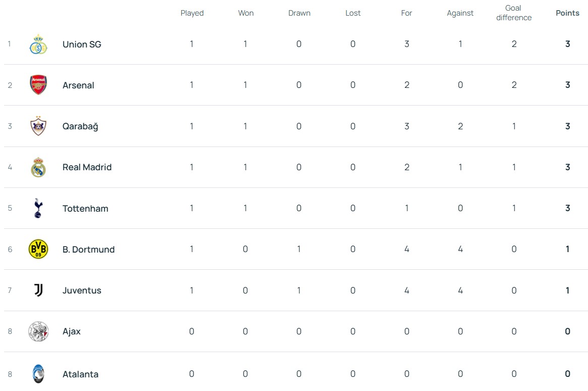Sort by Goal difference column header
The image size is (588, 391).
(513, 13)
